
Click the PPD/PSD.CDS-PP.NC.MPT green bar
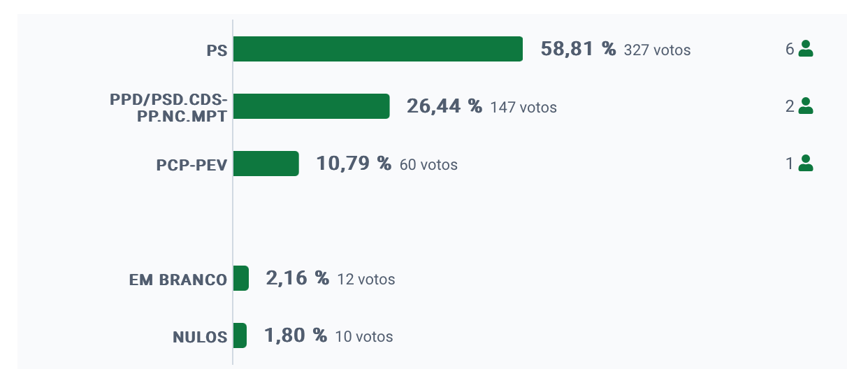point(311,106)
